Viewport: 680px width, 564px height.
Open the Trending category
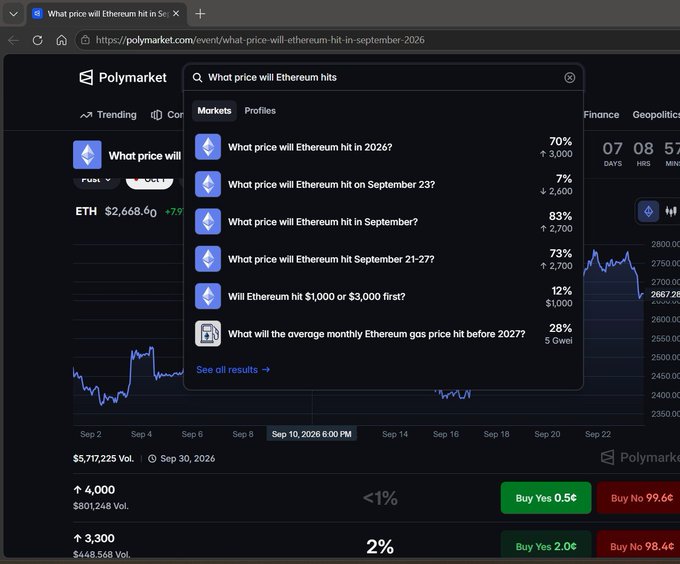point(108,115)
